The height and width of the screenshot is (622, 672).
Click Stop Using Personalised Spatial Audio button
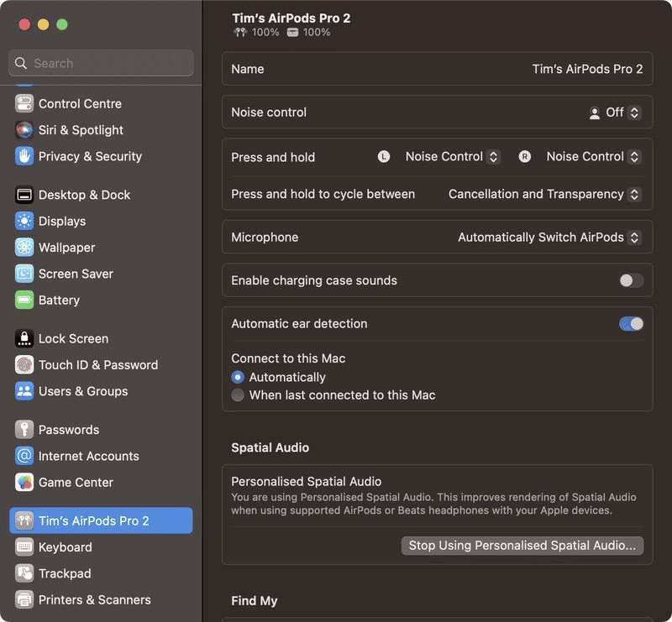[522, 546]
